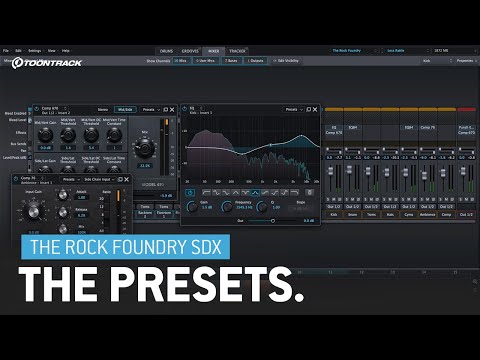The width and height of the screenshot is (480, 360).
Task: Open Comp 76 insert on Ambience channel
Action: 428,127
